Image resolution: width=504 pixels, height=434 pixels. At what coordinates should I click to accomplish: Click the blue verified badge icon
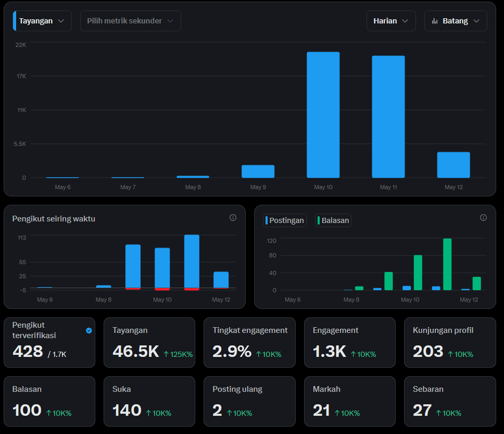[89, 330]
